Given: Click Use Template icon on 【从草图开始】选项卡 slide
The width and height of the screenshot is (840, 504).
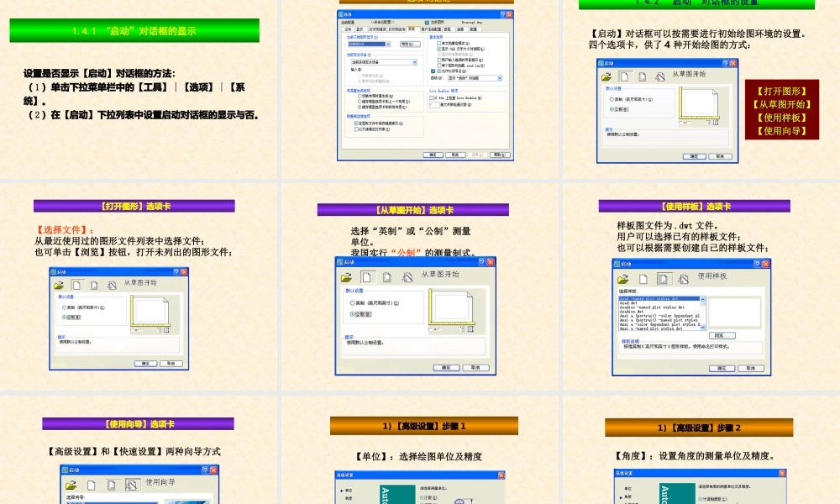Looking at the screenshot, I should 386,277.
